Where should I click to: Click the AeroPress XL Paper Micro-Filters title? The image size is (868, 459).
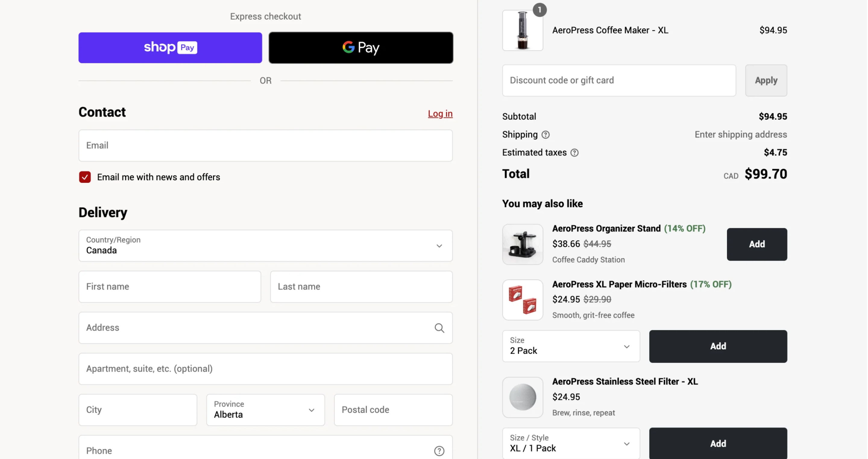619,285
